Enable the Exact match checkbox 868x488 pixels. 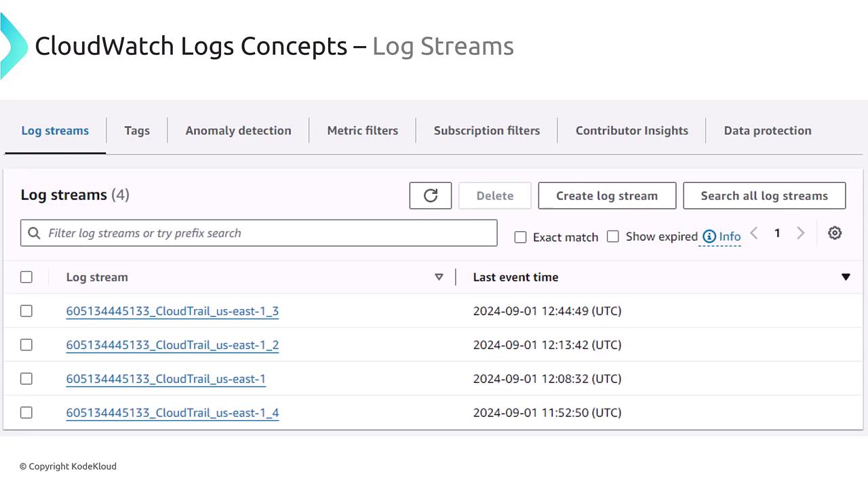(x=521, y=237)
